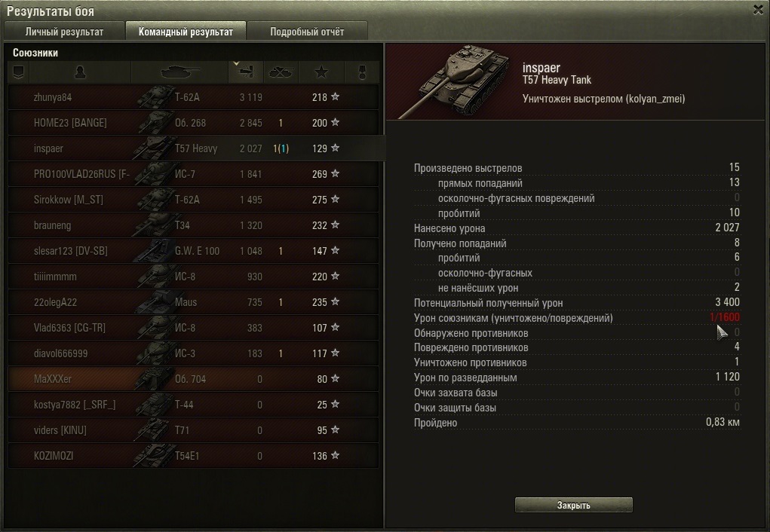The height and width of the screenshot is (532, 770).
Task: Sort by damage dealt icon column
Action: tap(246, 72)
